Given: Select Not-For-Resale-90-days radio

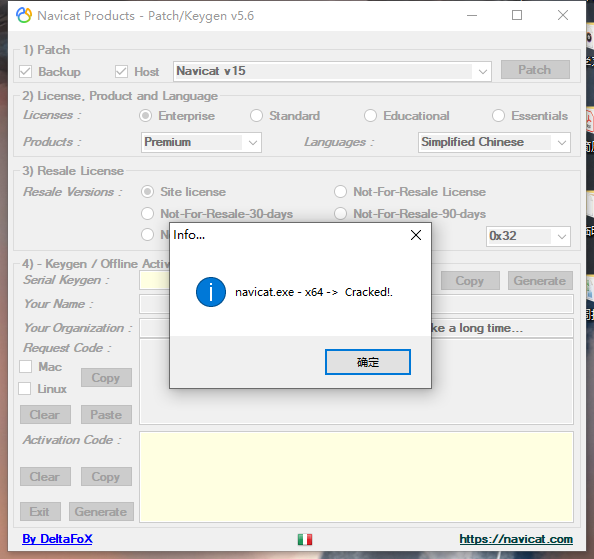Looking at the screenshot, I should 340,214.
